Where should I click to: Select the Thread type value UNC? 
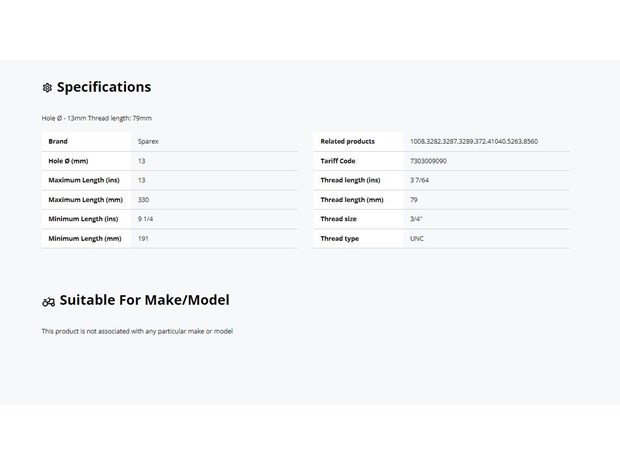(x=417, y=238)
